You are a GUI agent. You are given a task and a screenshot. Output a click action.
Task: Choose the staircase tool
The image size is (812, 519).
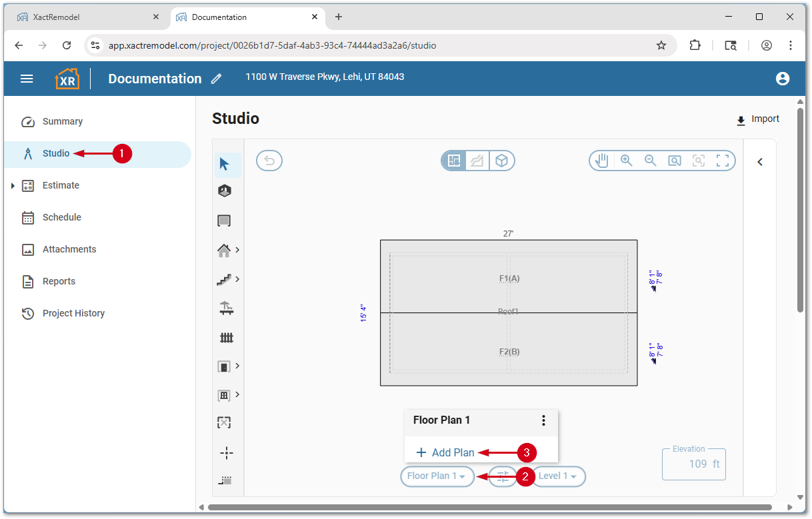pos(225,280)
